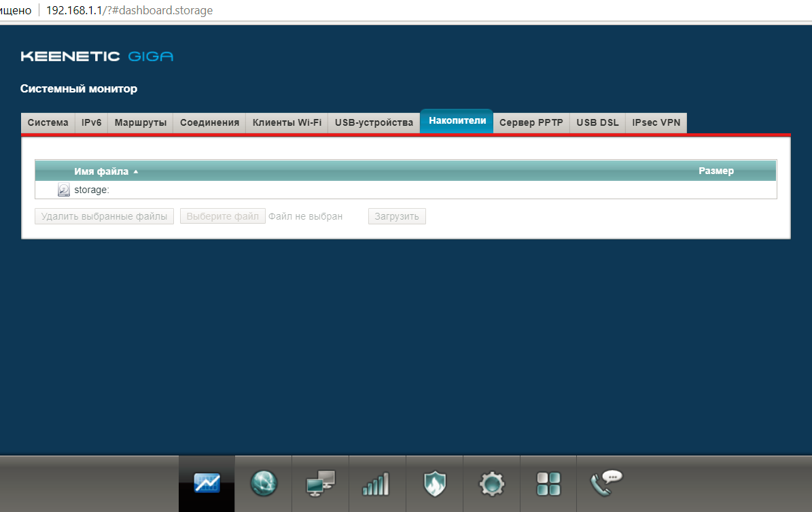Click the Загрузить upload button
The image size is (812, 512).
[x=397, y=217]
